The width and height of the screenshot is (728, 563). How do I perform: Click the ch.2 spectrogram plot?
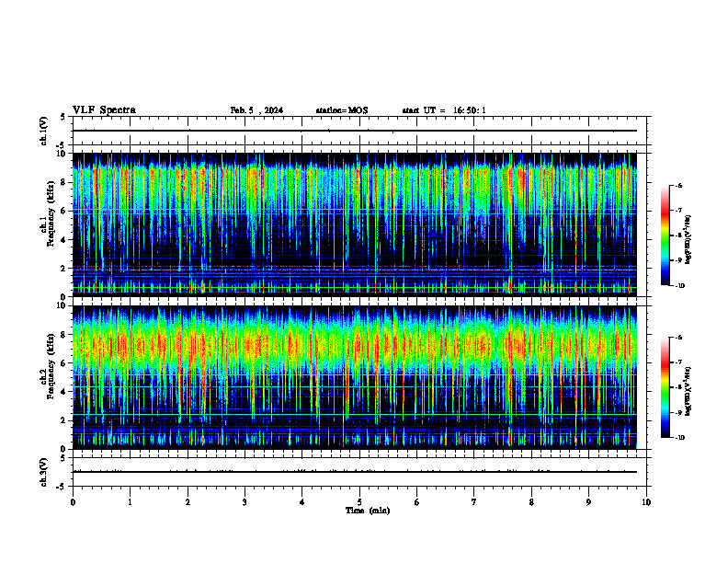355,377
